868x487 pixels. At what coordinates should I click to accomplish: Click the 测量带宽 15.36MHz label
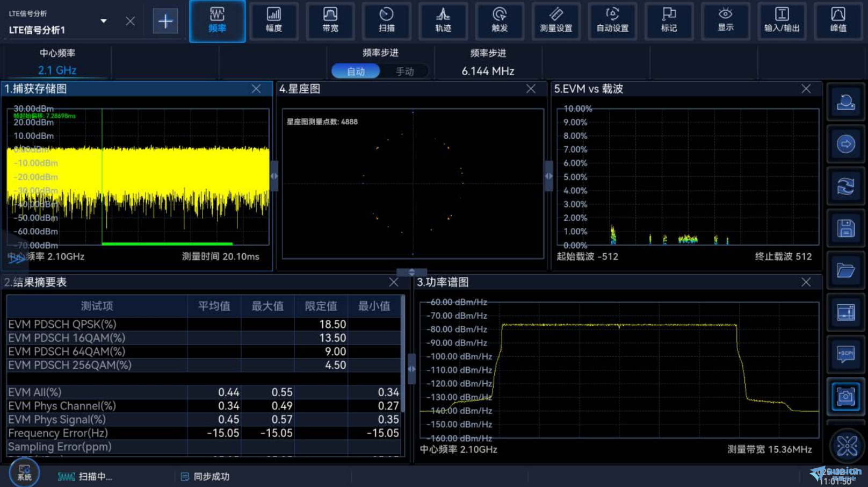(769, 449)
